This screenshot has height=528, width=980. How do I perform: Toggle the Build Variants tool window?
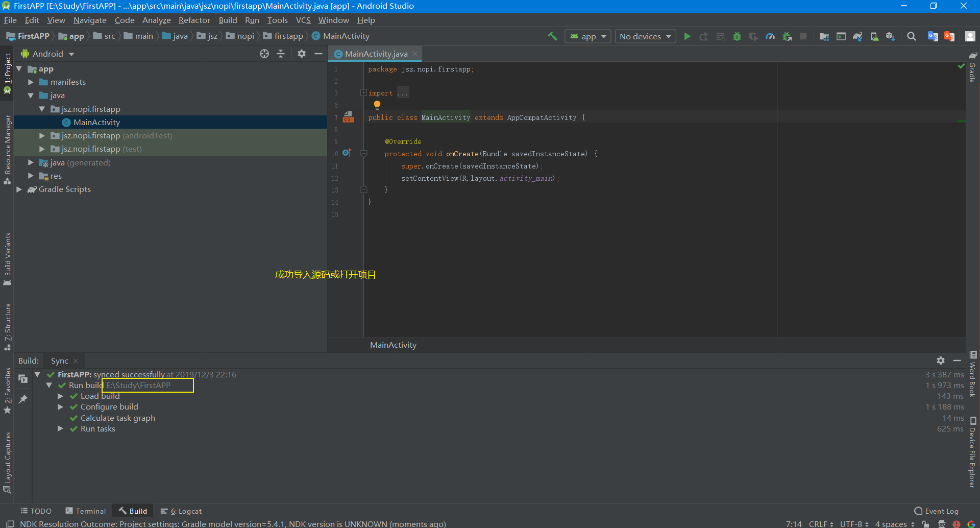[x=7, y=259]
